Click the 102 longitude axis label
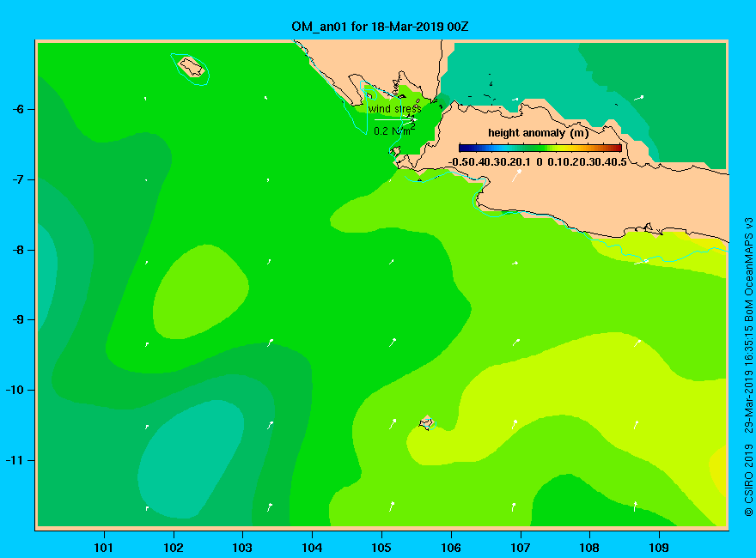 tap(173, 548)
